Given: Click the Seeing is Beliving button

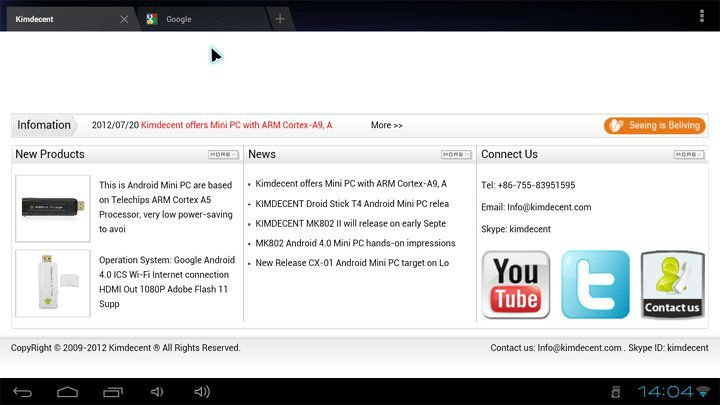Looking at the screenshot, I should 655,125.
